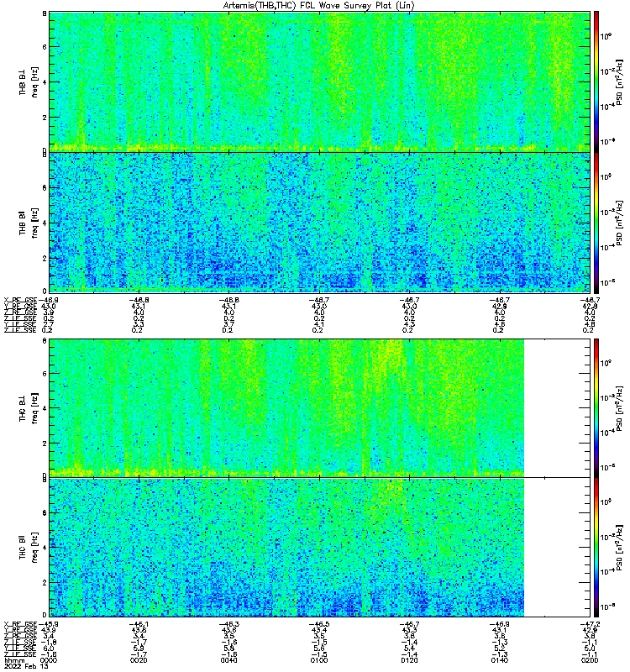The width and height of the screenshot is (630, 672).
Task: Click the 2022 Feb 13 date label
Action: click(x=26, y=666)
